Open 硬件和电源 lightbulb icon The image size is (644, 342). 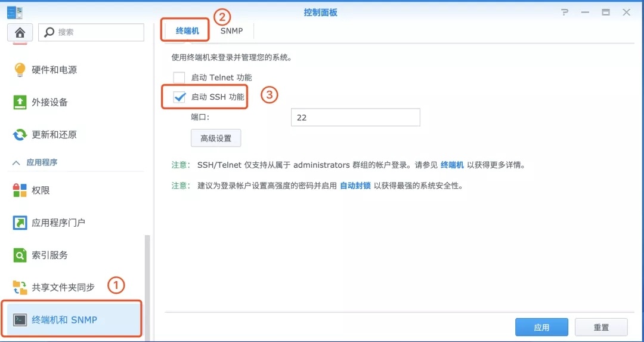pyautogui.click(x=20, y=70)
